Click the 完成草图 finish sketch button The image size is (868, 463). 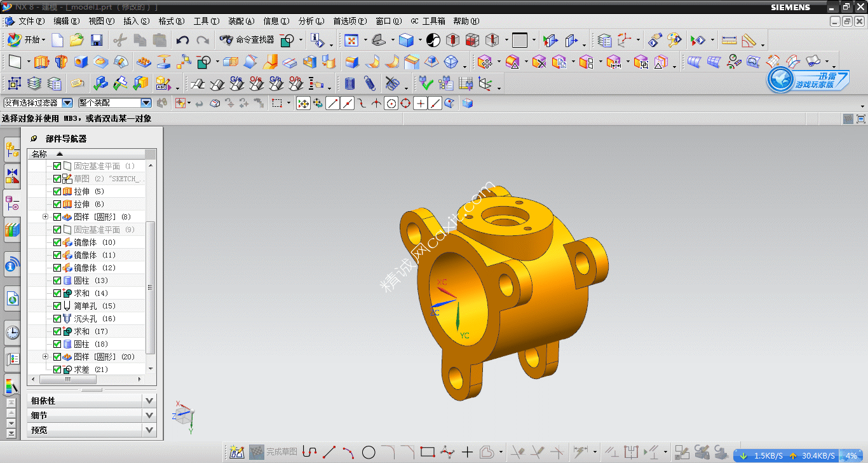(273, 452)
